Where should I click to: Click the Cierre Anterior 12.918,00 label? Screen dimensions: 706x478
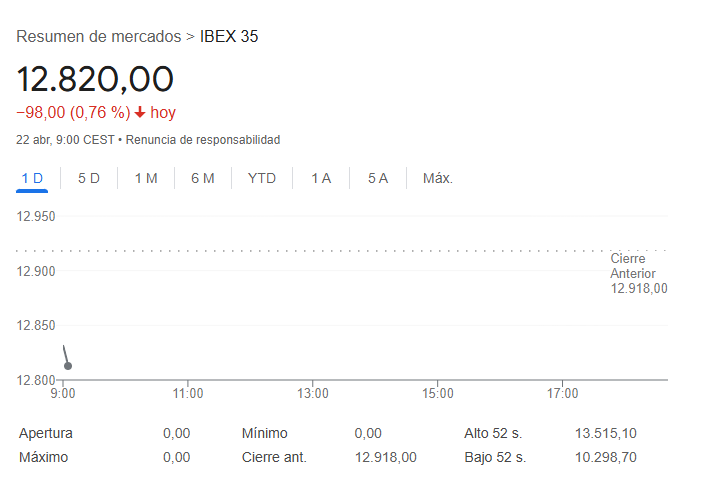coord(638,273)
